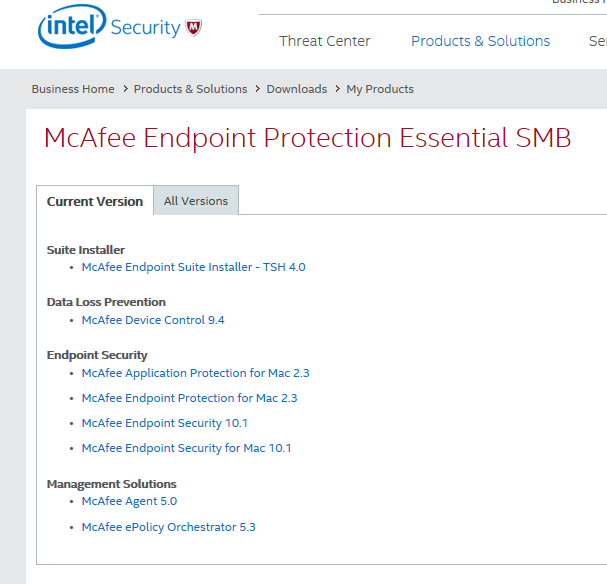
Task: Click the chevron after Business Home breadcrumb
Action: coord(125,89)
